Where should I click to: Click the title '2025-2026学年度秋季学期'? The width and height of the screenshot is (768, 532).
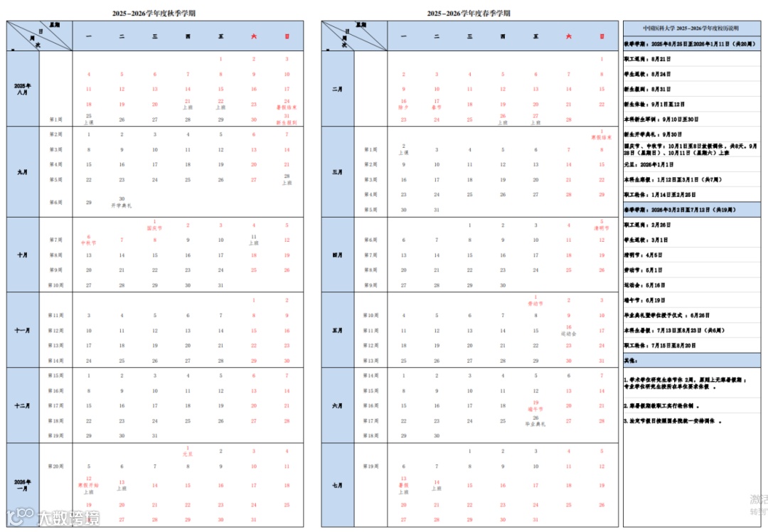tap(154, 14)
